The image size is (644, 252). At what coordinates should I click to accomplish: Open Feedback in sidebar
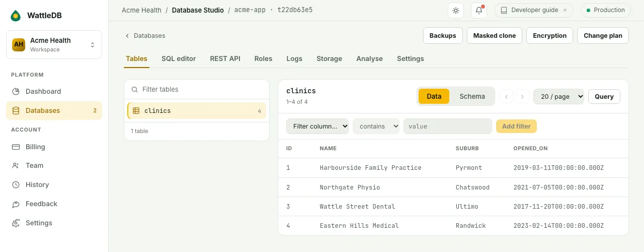(x=54, y=204)
